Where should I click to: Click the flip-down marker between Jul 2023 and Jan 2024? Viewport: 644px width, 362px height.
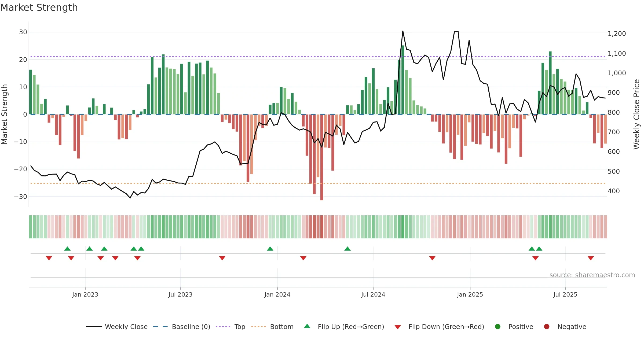(222, 258)
